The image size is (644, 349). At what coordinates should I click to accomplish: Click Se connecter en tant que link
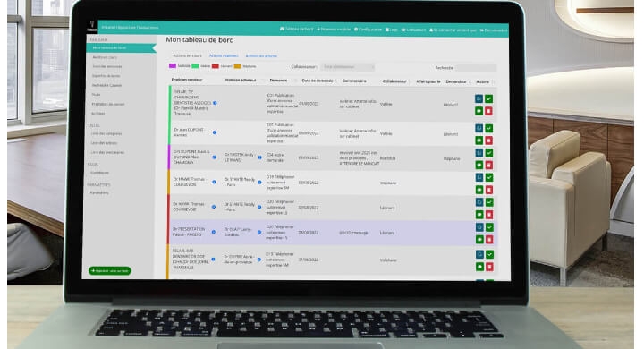[x=453, y=30]
